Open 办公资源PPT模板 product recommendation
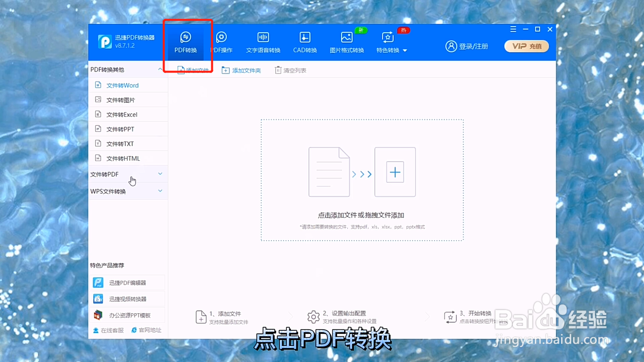Image resolution: width=644 pixels, height=362 pixels. tap(128, 315)
